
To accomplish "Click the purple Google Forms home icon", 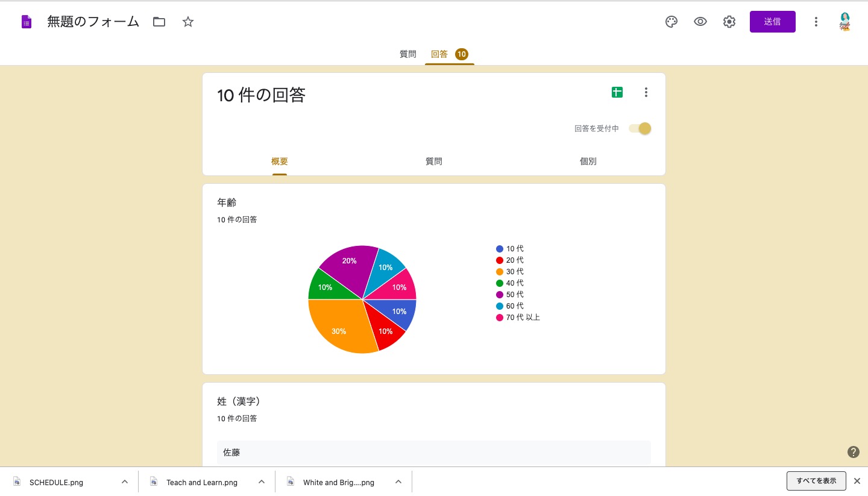I will (x=27, y=22).
